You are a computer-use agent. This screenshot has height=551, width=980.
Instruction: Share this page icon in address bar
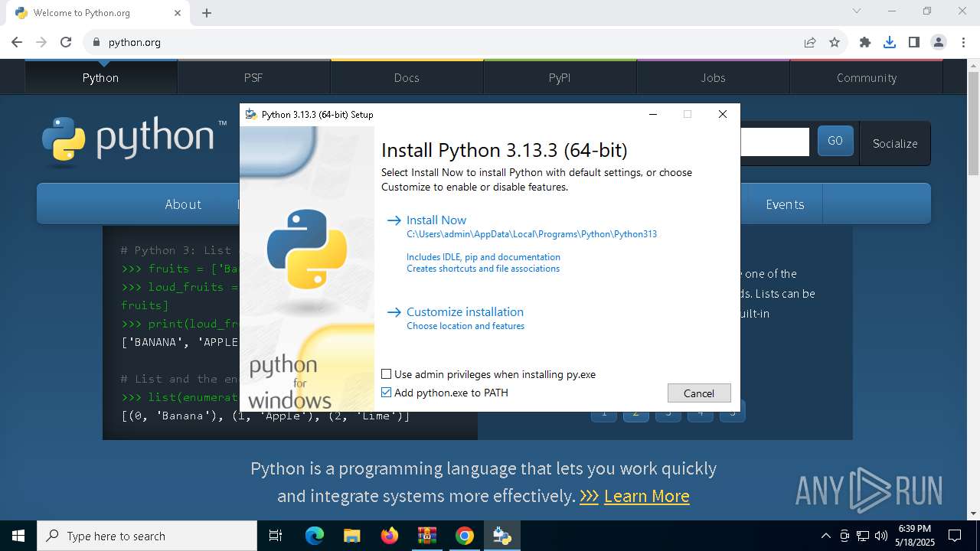coord(810,42)
